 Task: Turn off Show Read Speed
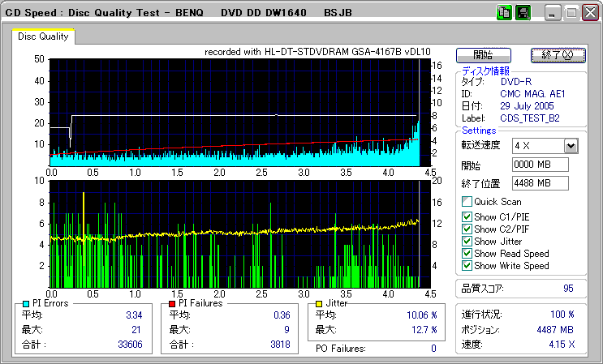pos(467,254)
